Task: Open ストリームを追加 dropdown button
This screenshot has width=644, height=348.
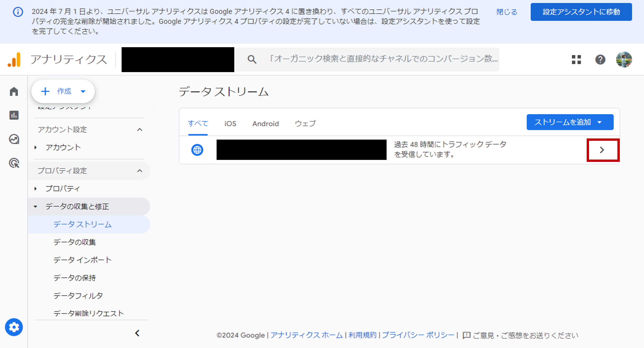Action: (x=570, y=122)
